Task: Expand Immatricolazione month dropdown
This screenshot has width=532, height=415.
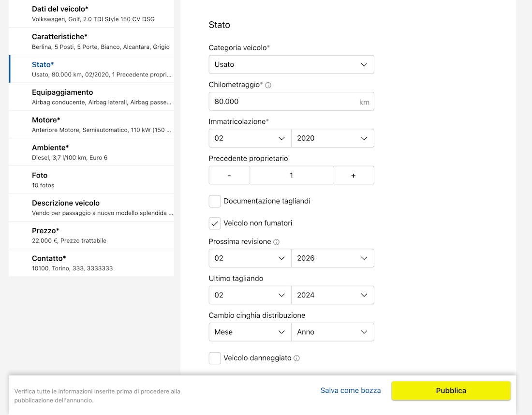Action: pyautogui.click(x=250, y=138)
